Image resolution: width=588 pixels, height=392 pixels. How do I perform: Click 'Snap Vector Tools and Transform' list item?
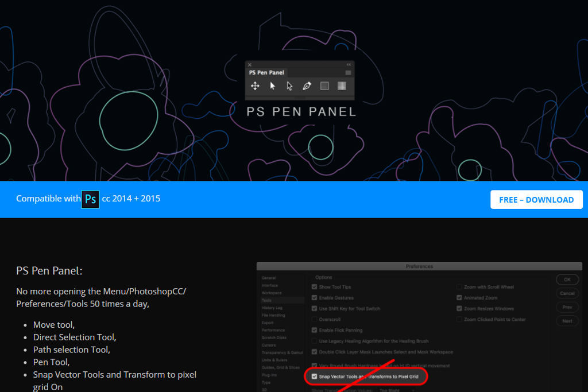[x=114, y=381]
